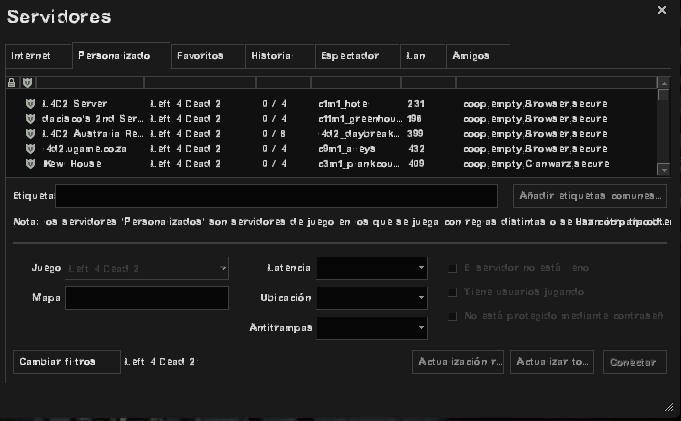Click shield icon of L4D2 Australia row

(30, 133)
